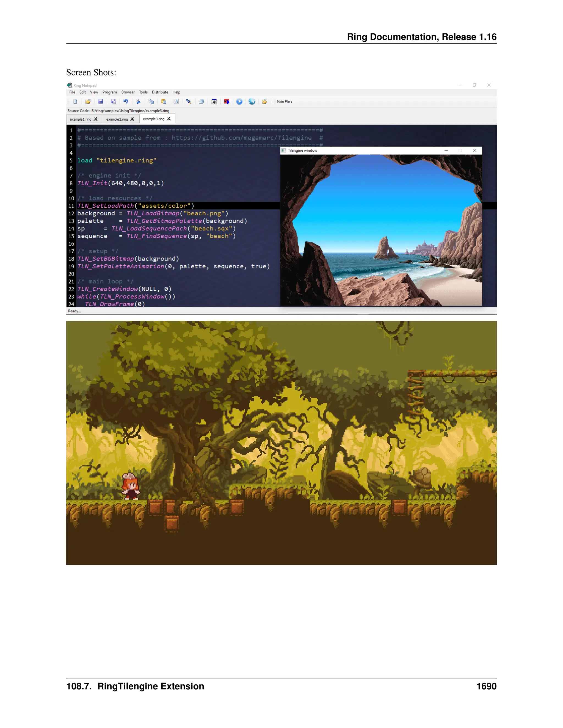Viewport: 563px width, 728px height.
Task: Click the New file toolbar icon
Action: (x=75, y=102)
